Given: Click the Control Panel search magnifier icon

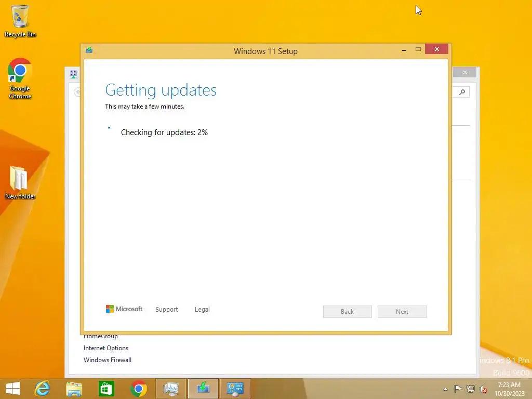Looking at the screenshot, I should coord(462,92).
